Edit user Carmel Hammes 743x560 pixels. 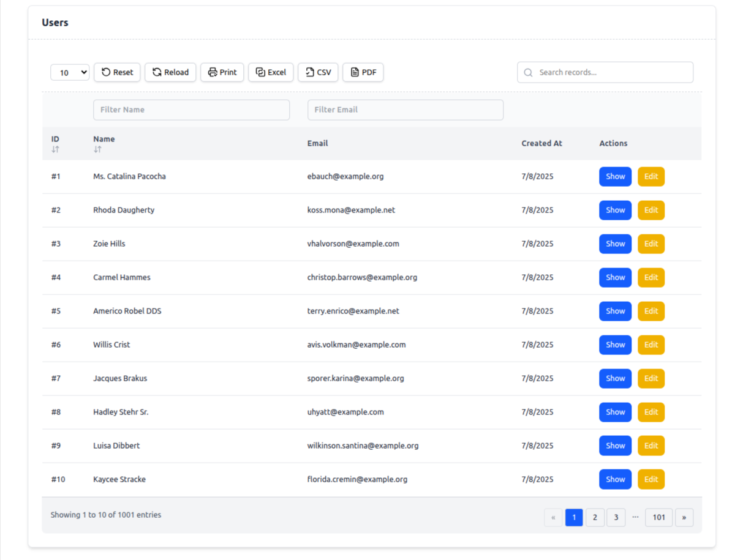point(651,277)
